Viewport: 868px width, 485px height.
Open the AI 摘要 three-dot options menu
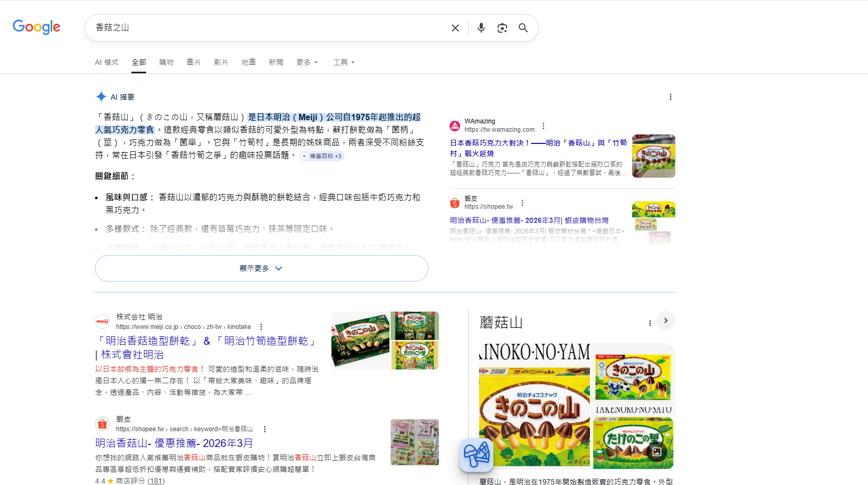point(670,97)
